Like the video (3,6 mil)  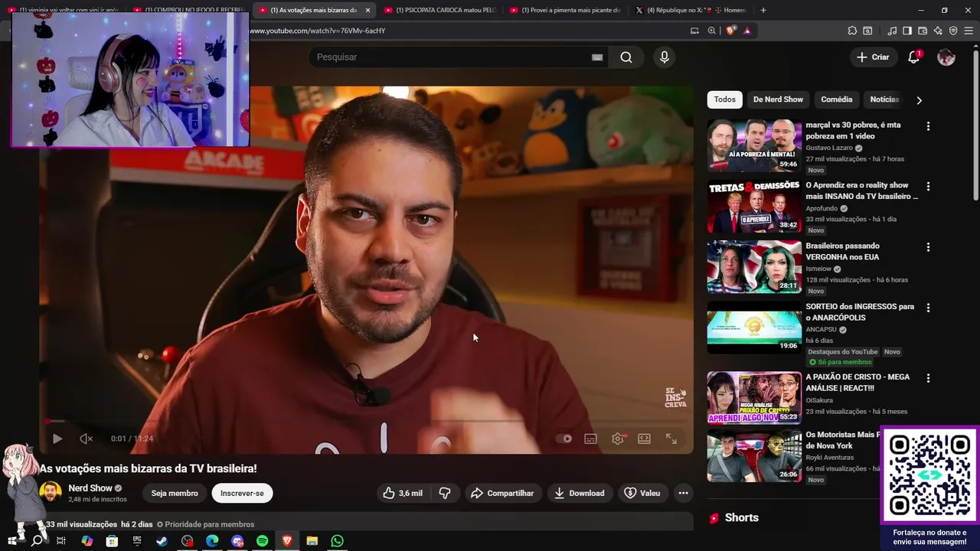tap(403, 493)
